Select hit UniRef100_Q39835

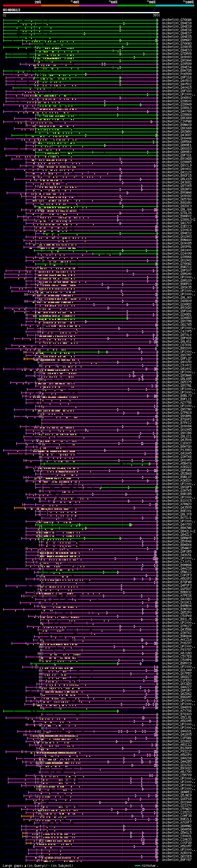pos(177,47)
